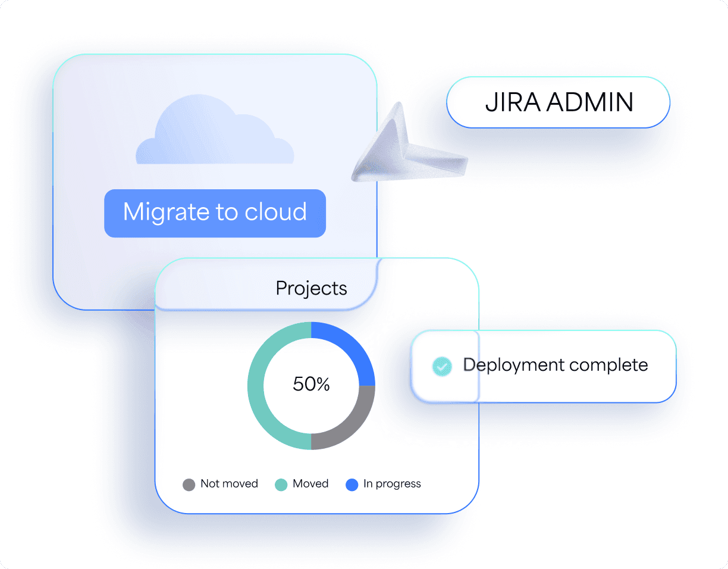Screen dimensions: 728x569
Task: Click the blue In progress legend dot
Action: [x=352, y=484]
